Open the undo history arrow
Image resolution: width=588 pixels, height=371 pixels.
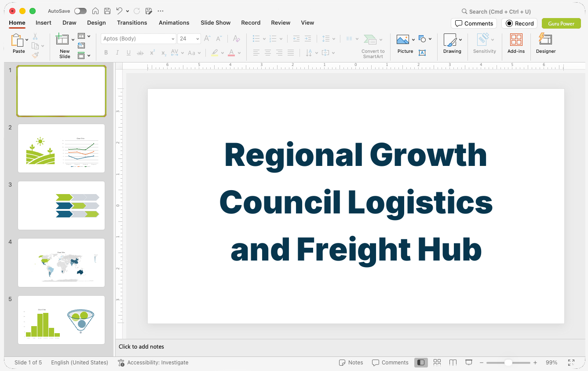(128, 11)
